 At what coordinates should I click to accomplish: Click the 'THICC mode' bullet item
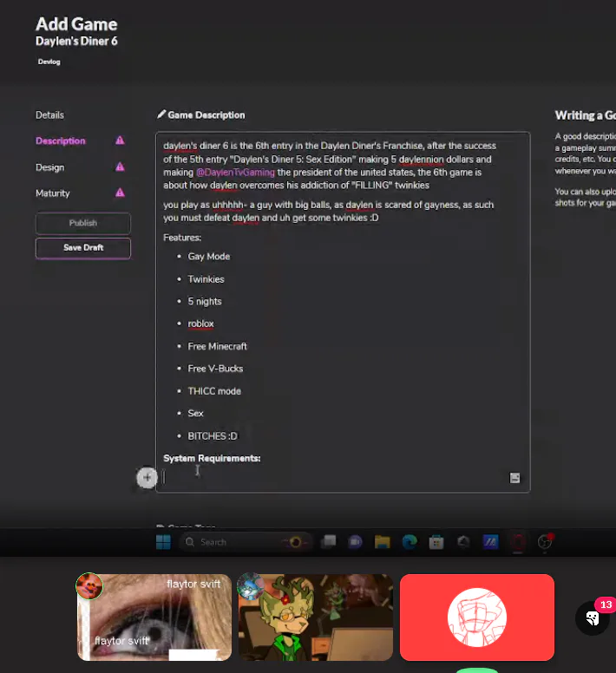214,391
